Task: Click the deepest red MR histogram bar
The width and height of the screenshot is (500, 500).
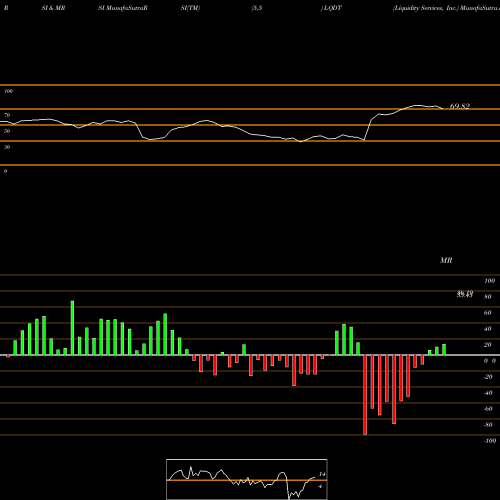Action: click(x=365, y=395)
